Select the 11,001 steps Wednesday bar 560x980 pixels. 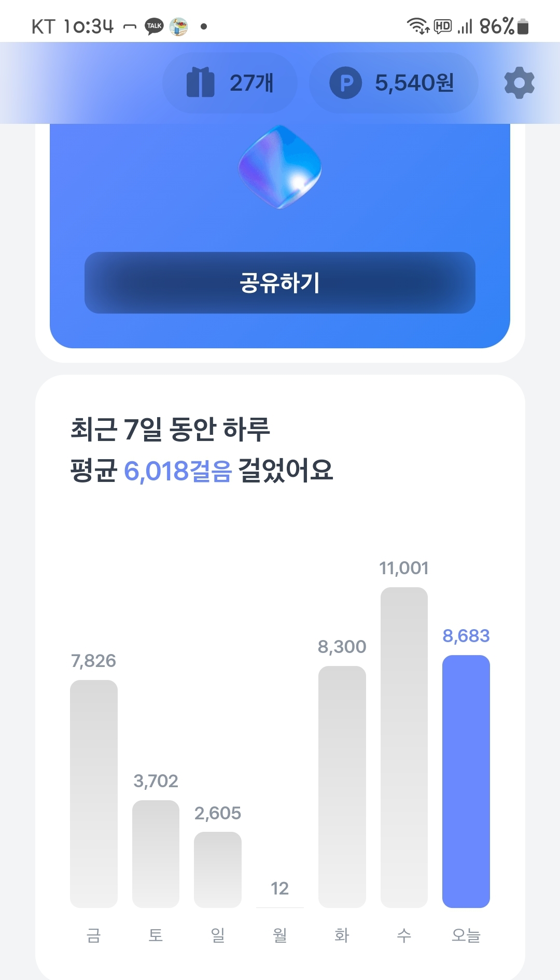404,747
